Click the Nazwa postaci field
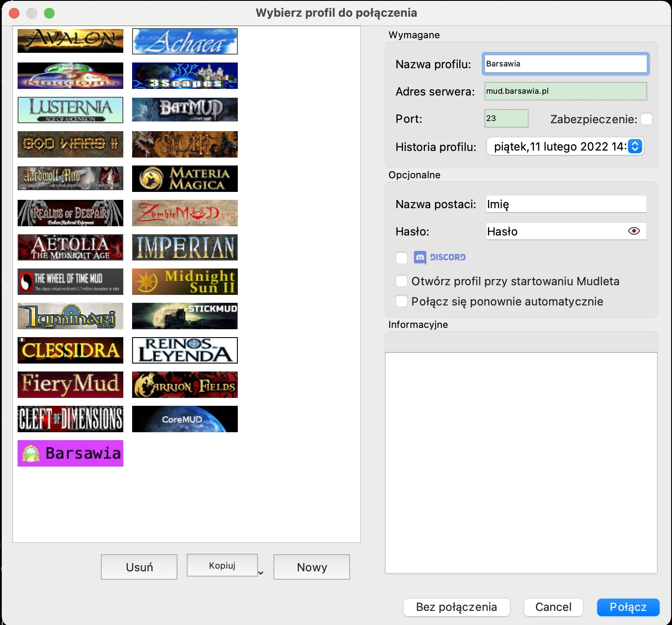This screenshot has width=672, height=625. (566, 204)
